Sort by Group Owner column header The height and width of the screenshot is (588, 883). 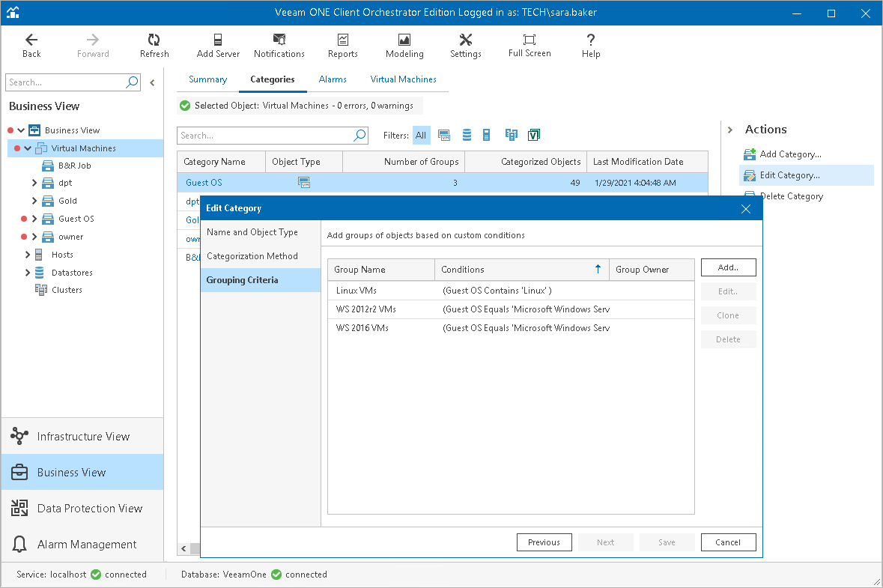tap(652, 270)
